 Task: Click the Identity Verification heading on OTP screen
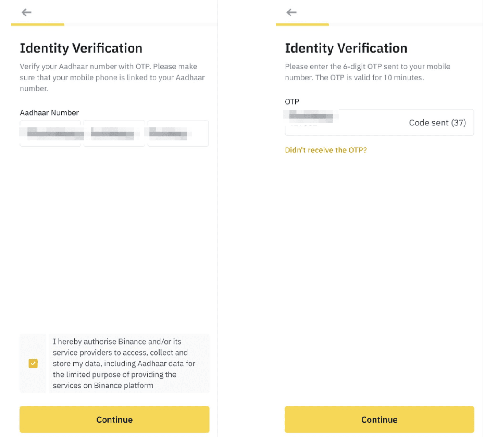(346, 48)
